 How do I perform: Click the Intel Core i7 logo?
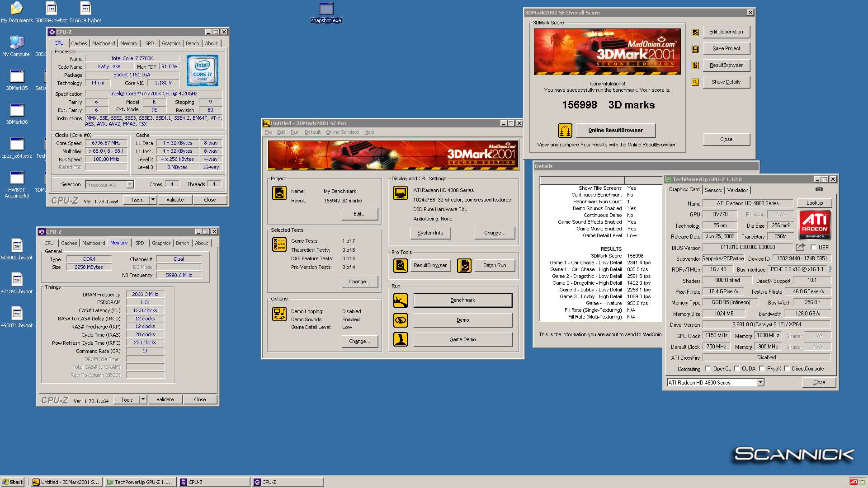point(203,70)
